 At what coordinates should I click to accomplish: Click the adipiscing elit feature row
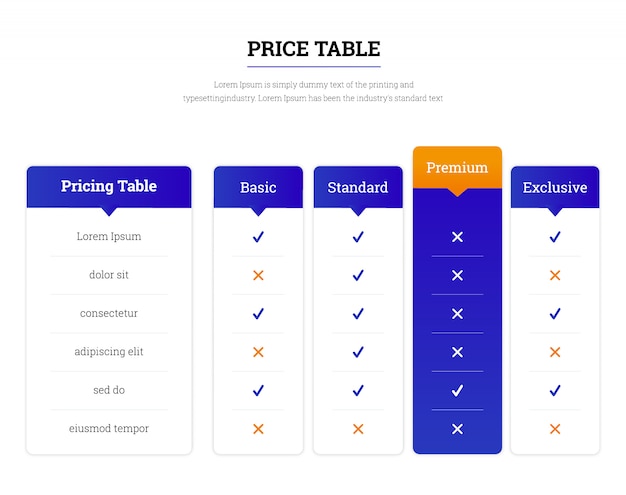click(x=109, y=352)
